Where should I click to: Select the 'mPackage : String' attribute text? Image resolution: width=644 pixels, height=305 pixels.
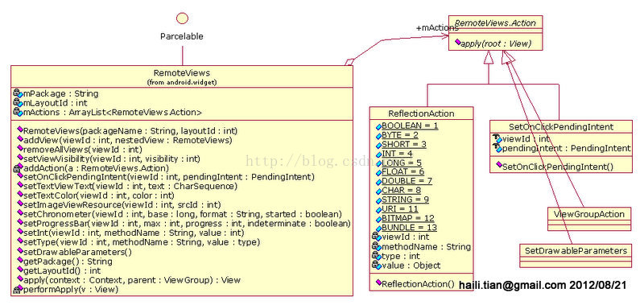(x=60, y=93)
